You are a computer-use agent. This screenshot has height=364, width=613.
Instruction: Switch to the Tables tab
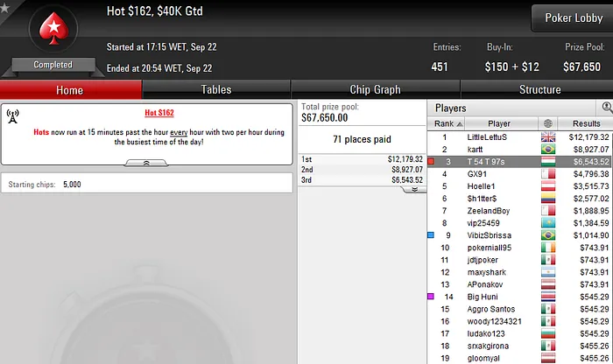(x=216, y=89)
